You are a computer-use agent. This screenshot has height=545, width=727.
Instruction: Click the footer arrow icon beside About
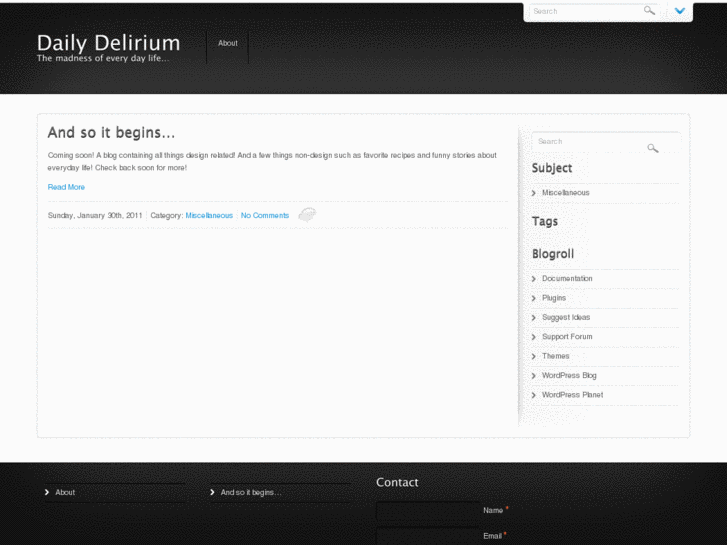pyautogui.click(x=47, y=492)
